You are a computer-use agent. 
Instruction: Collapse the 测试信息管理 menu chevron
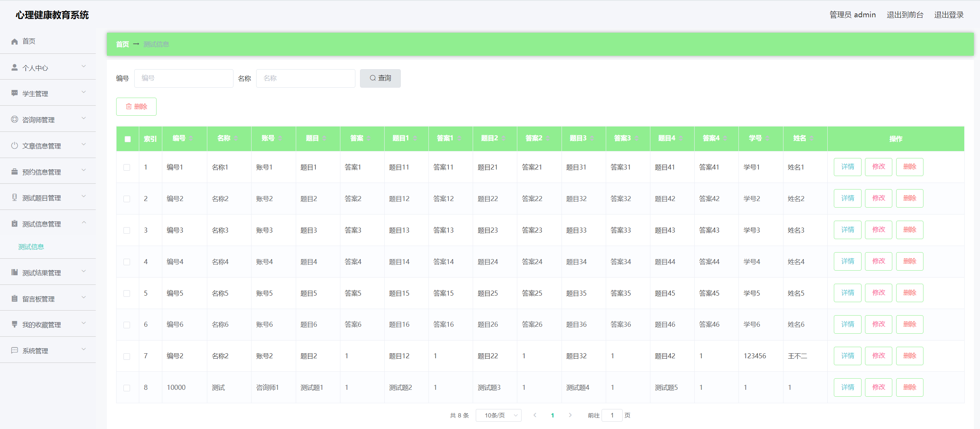tap(84, 223)
